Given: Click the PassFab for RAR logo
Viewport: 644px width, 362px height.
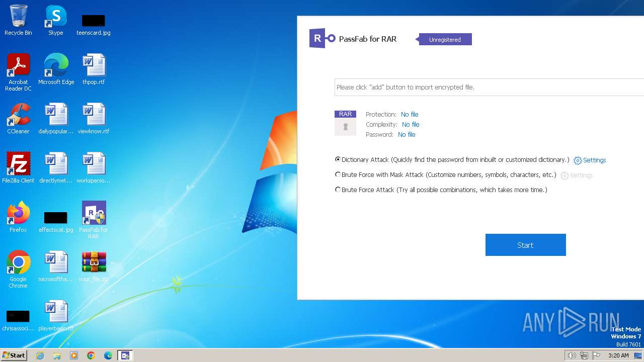Looking at the screenshot, I should pos(322,38).
